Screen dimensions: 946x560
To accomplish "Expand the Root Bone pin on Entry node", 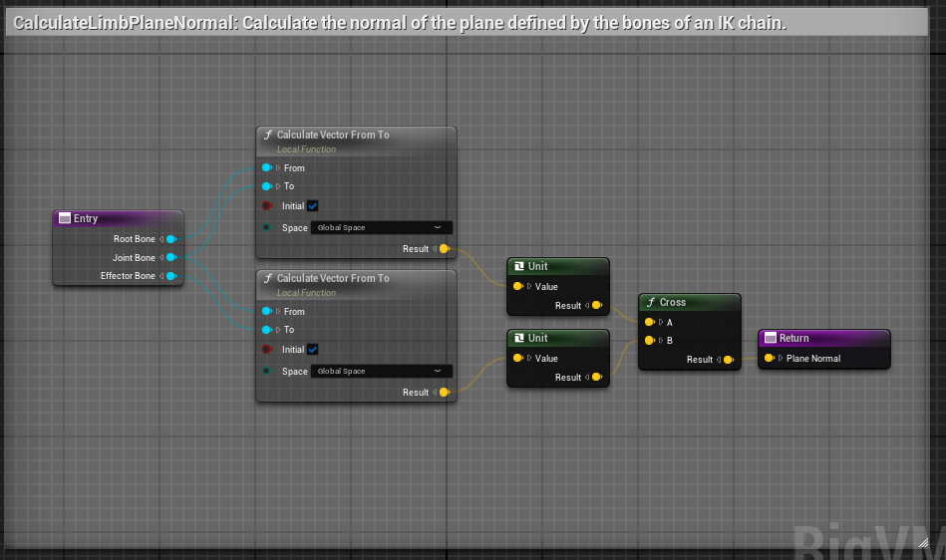I will pyautogui.click(x=161, y=239).
